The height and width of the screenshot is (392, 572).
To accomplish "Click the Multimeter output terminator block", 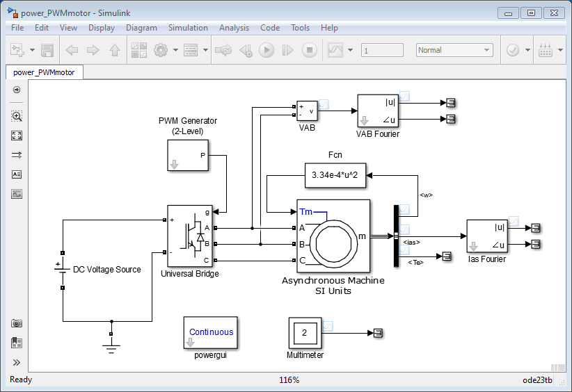I will coord(378,333).
